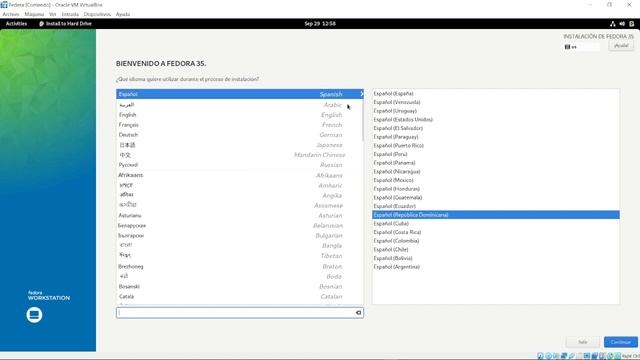
Task: Select the Tibetan language row
Action: pyautogui.click(x=240, y=256)
